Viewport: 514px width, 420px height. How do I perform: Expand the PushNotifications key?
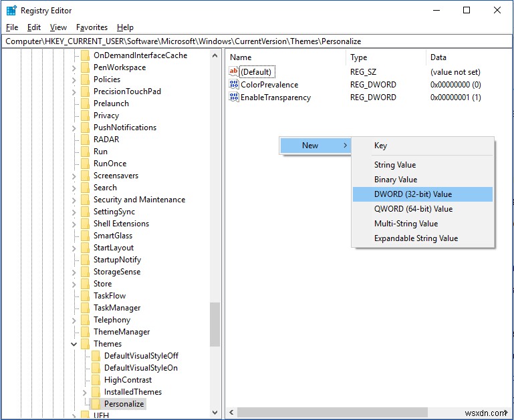[x=74, y=128]
